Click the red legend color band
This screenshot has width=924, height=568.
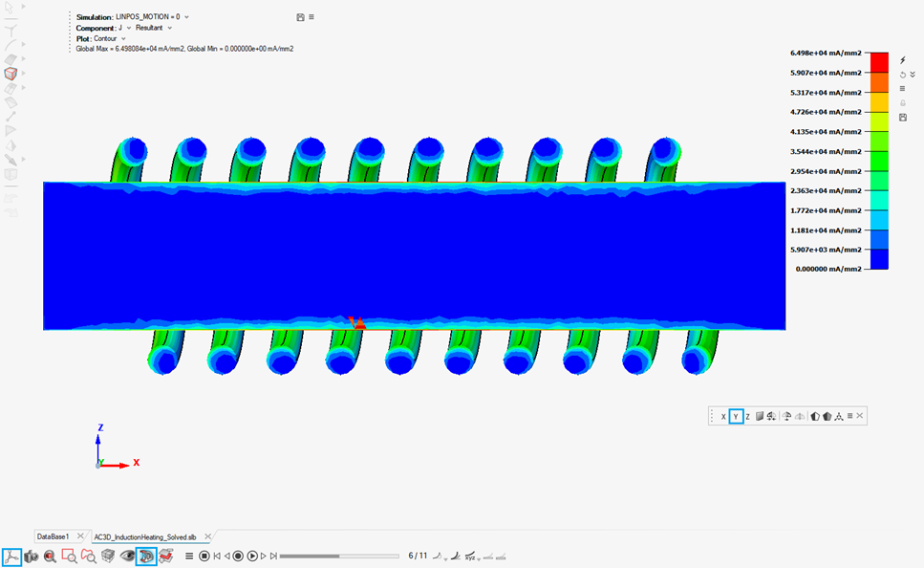pyautogui.click(x=879, y=62)
